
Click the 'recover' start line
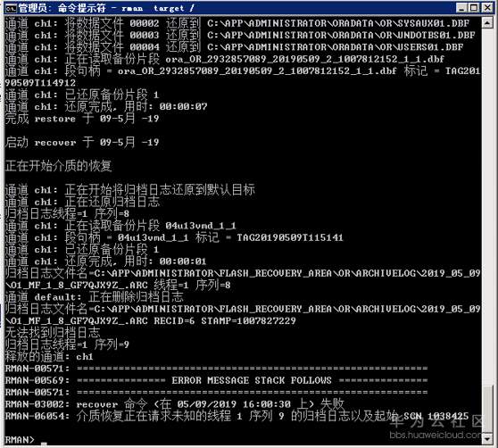point(82,143)
